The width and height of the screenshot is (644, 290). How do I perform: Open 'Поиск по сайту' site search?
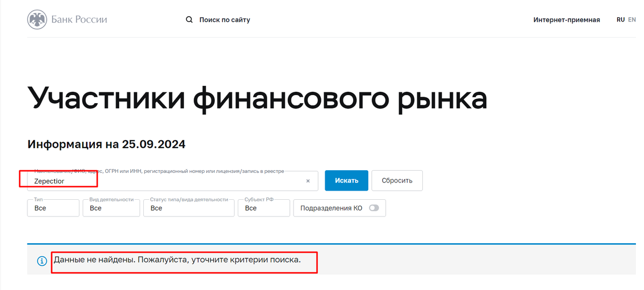[224, 20]
